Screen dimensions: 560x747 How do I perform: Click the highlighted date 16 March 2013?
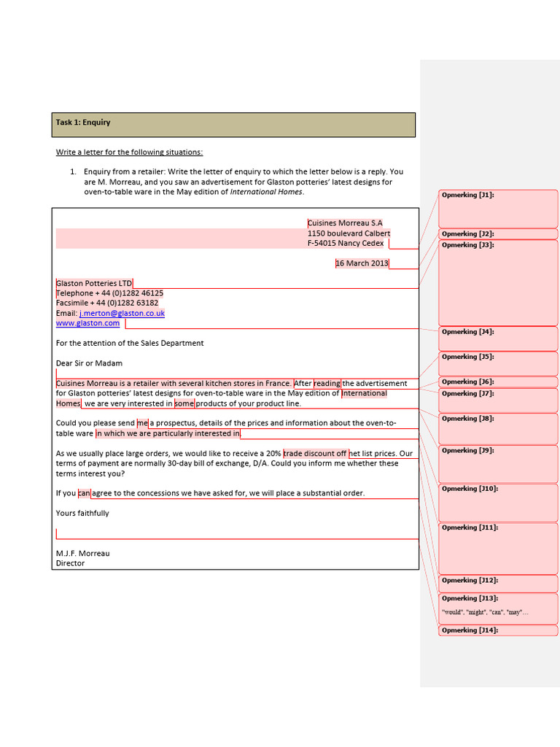(x=362, y=263)
